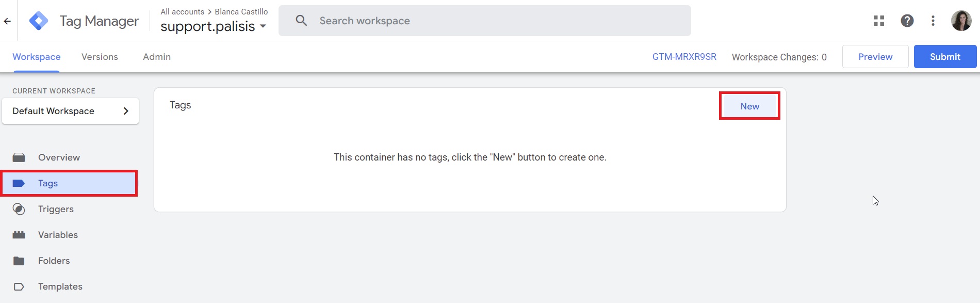The image size is (980, 303).
Task: Switch to the Admin tab
Action: pos(157,57)
